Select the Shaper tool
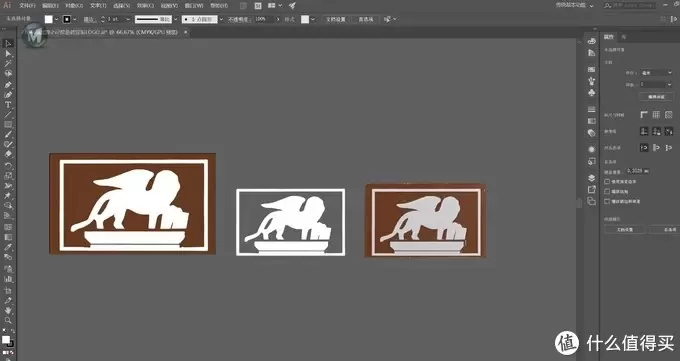 (x=8, y=144)
